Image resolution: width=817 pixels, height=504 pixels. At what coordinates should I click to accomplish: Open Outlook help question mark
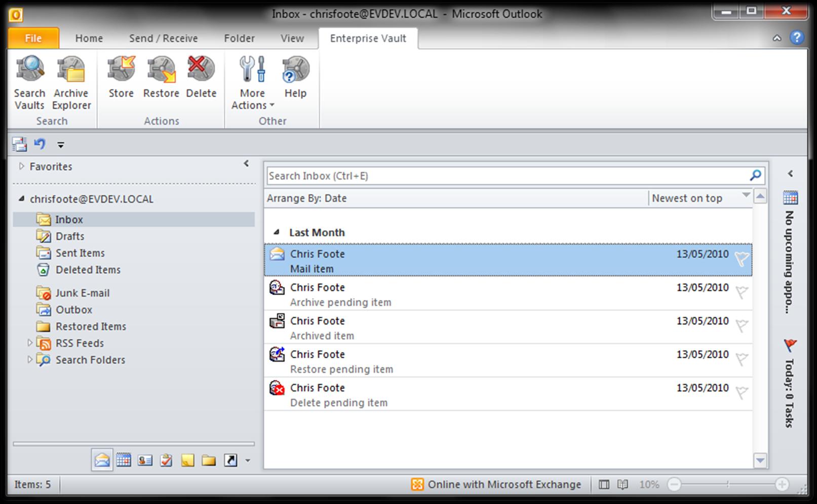pyautogui.click(x=797, y=37)
